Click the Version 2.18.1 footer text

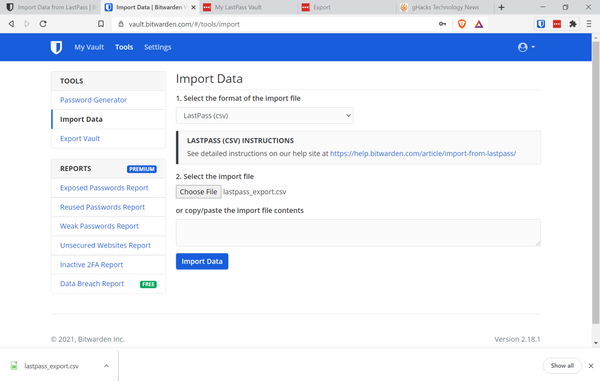coord(517,339)
